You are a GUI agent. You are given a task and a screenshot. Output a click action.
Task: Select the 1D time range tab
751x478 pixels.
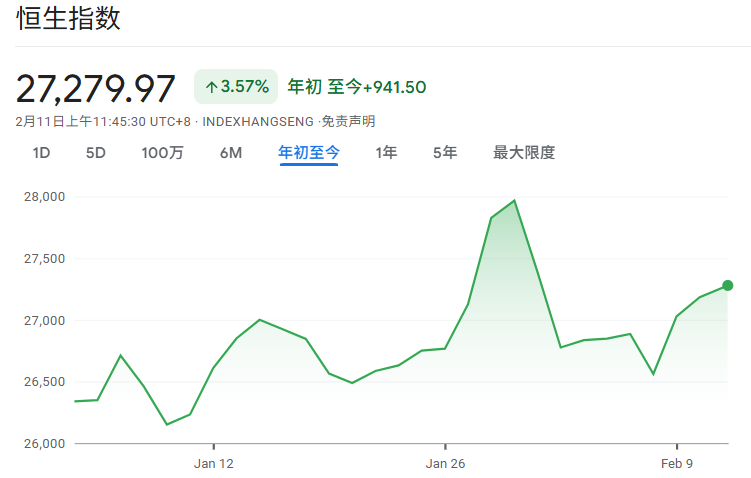click(x=41, y=153)
